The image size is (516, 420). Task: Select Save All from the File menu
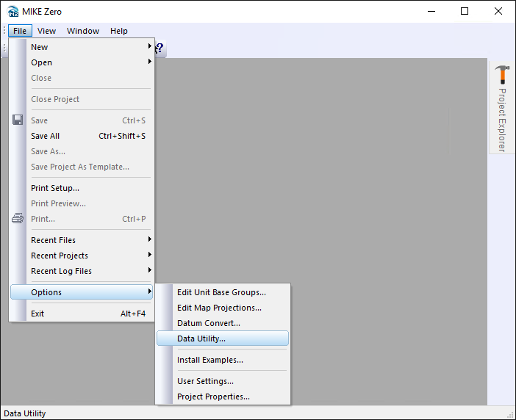click(x=46, y=136)
